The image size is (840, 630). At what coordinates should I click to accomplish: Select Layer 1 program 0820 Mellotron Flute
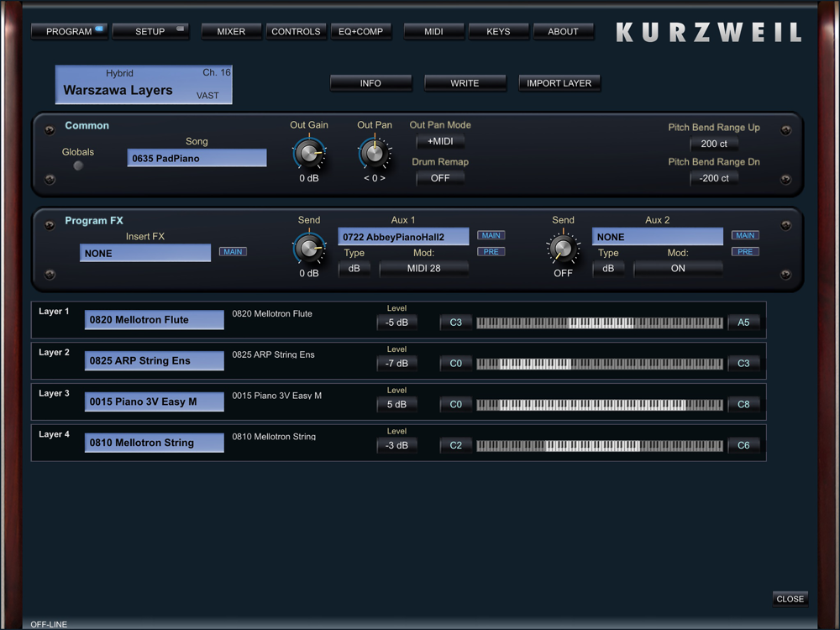tap(155, 320)
